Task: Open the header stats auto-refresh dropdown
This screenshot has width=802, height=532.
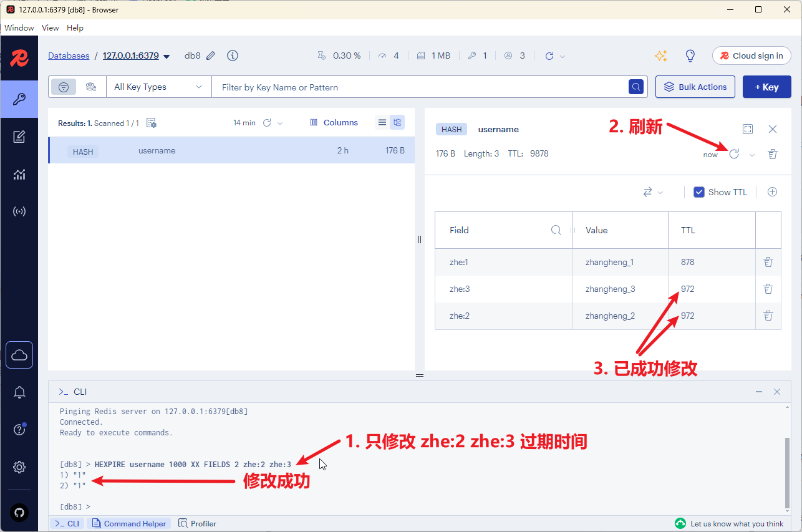Action: coord(563,56)
